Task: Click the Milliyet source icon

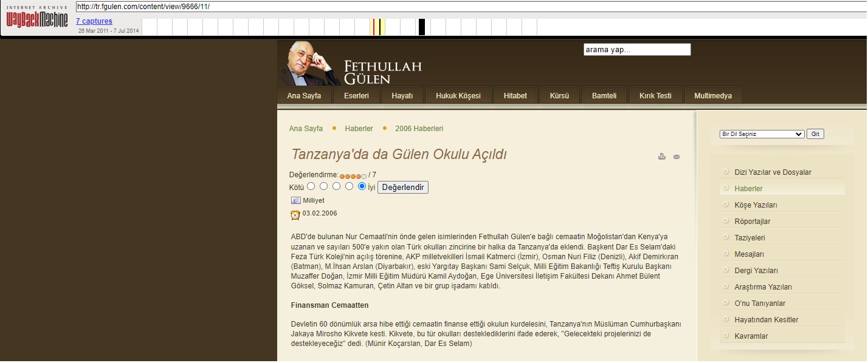Action: click(x=296, y=200)
